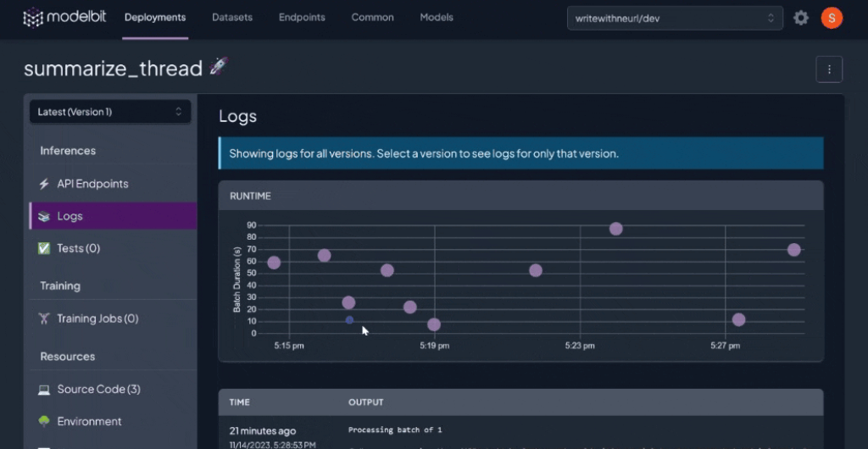Go to the Deployments tab
The image size is (868, 449).
[x=155, y=18]
